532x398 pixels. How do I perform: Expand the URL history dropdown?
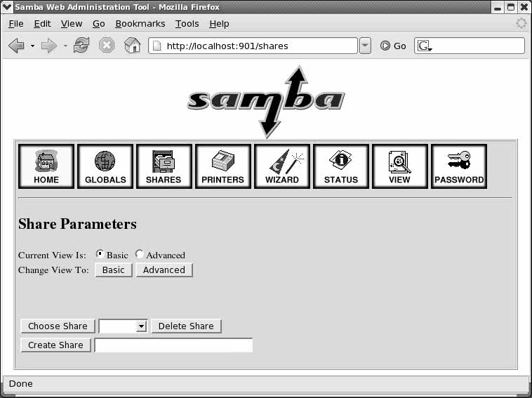click(365, 46)
